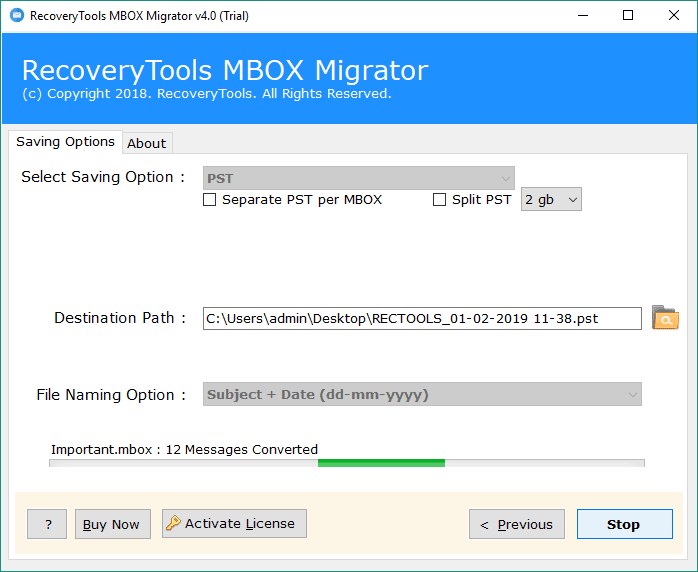Viewport: 698px width, 572px height.
Task: Tick the Split PST checkbox
Action: point(439,199)
